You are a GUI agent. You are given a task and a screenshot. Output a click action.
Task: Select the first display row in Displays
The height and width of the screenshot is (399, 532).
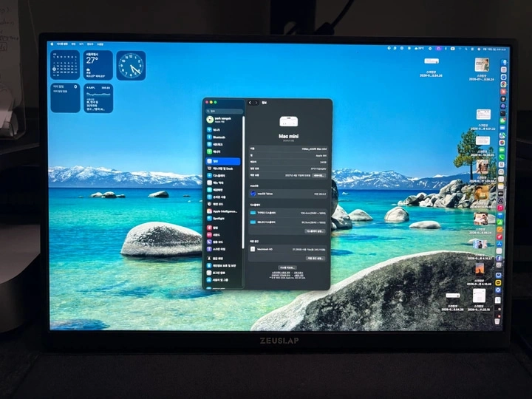click(x=288, y=213)
